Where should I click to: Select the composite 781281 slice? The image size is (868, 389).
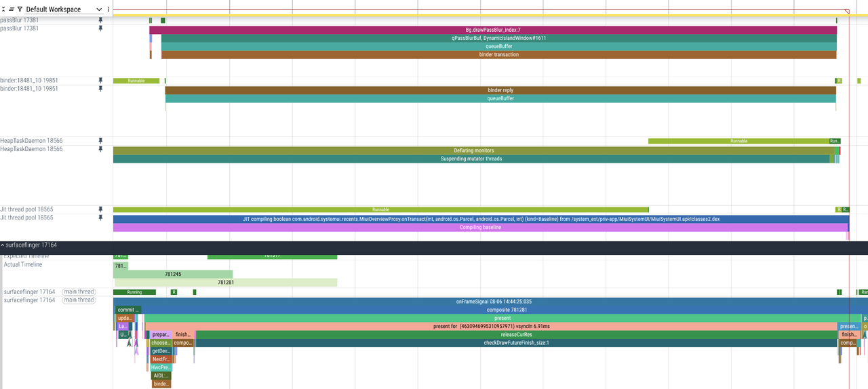point(502,310)
